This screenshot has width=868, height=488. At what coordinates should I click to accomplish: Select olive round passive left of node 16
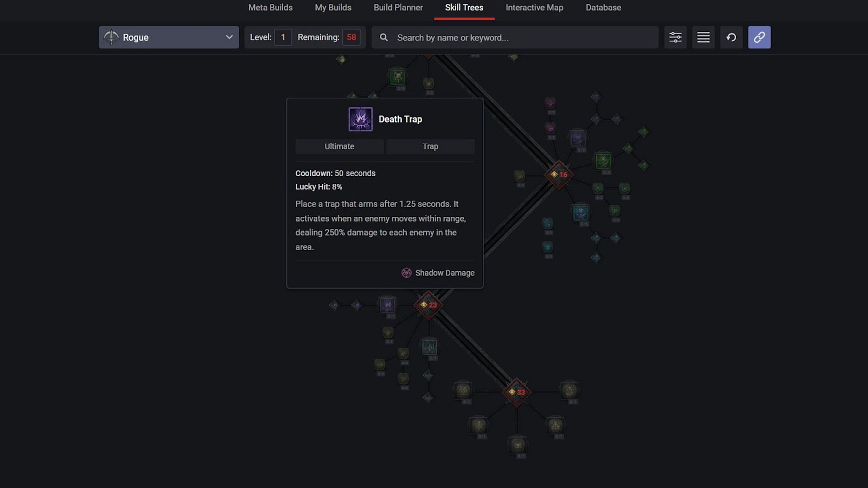tap(520, 175)
